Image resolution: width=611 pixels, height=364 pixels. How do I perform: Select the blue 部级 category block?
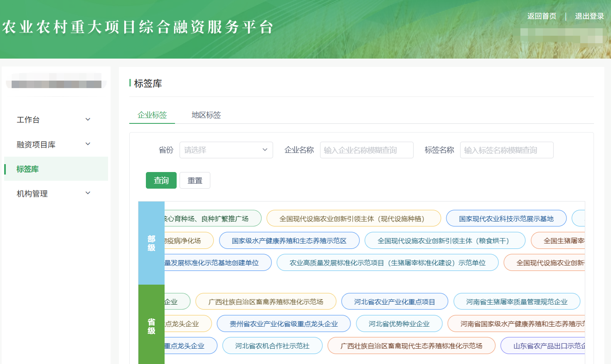(151, 243)
